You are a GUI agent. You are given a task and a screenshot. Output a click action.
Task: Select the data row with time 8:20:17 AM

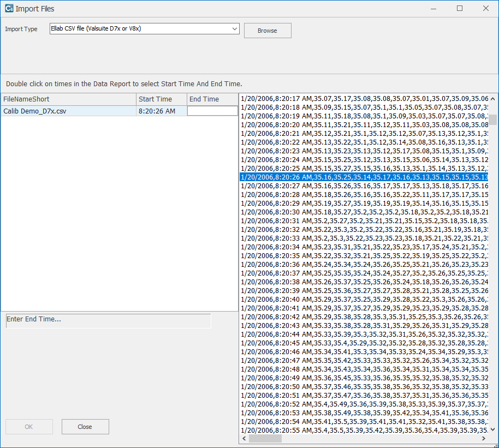click(x=364, y=99)
